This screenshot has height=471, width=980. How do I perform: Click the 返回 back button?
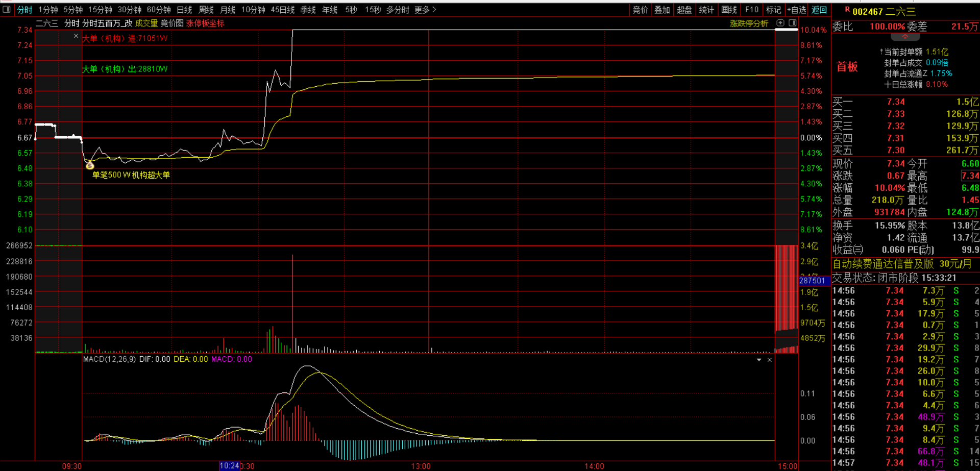(x=819, y=10)
